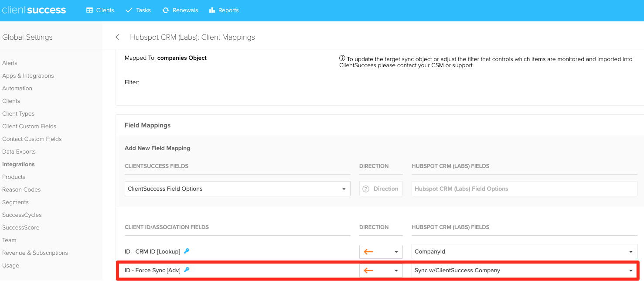Open Alerts in Global Settings
Viewport: 644px width, 281px height.
coord(10,63)
